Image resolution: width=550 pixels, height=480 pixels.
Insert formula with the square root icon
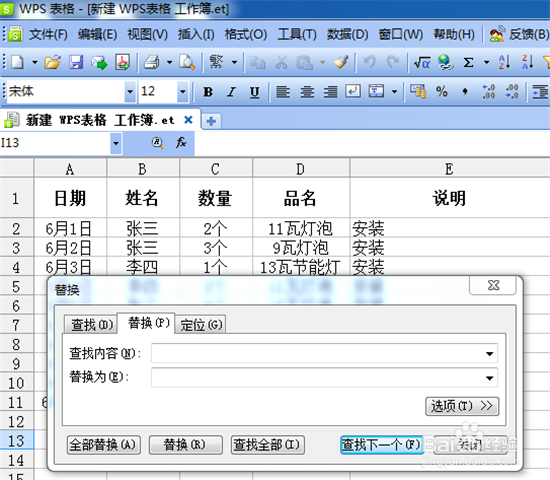422,62
